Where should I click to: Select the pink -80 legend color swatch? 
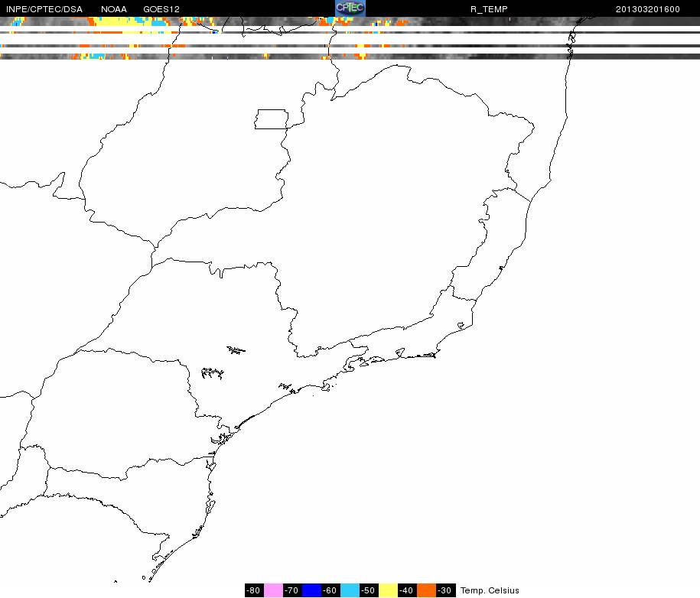[x=273, y=590]
